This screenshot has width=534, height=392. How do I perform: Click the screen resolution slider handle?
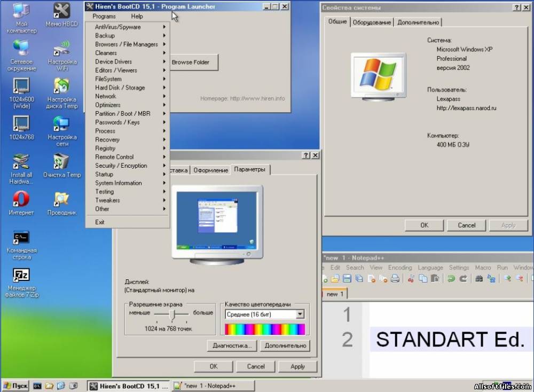tap(172, 314)
